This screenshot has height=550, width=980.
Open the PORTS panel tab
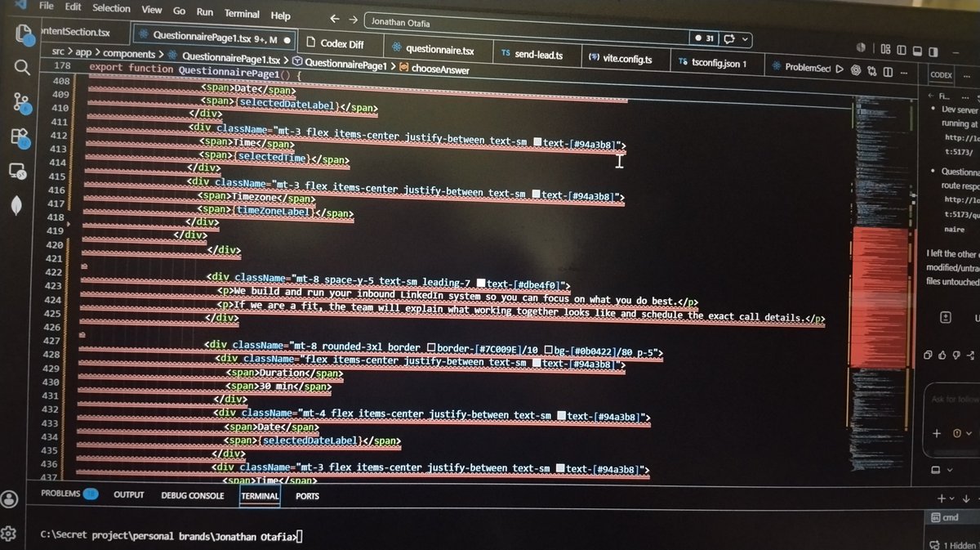point(307,496)
